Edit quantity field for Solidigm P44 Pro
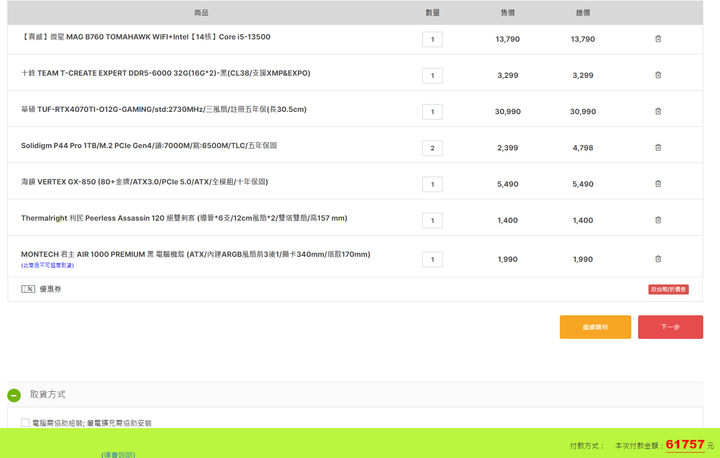Screen dimensions: 720x458 (x=432, y=148)
